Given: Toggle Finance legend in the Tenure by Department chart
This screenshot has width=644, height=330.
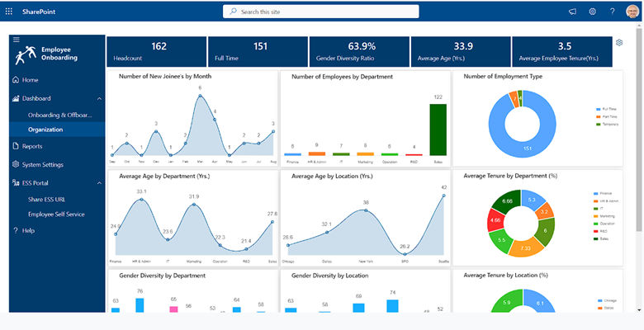Looking at the screenshot, I should click(603, 193).
